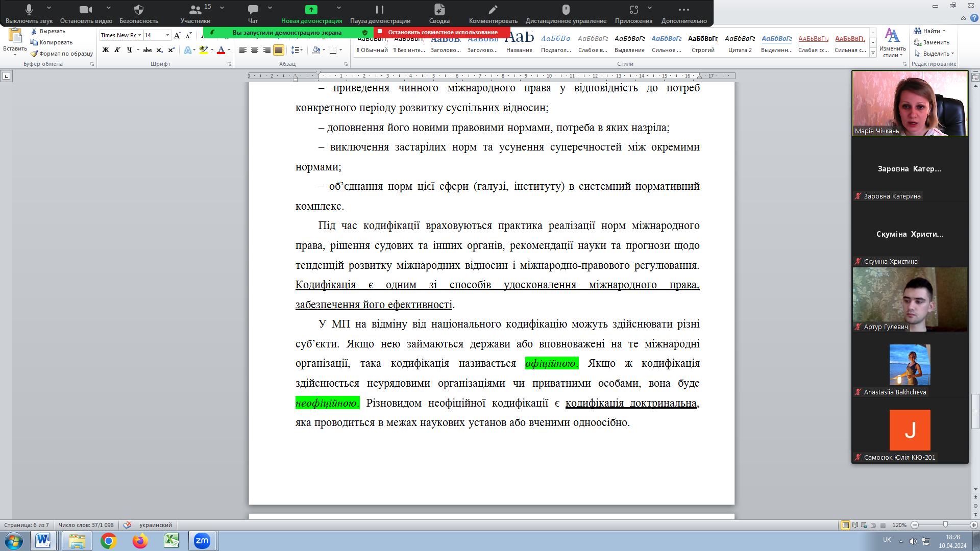This screenshot has height=551, width=980.
Task: Stop screen sharing with red button
Action: pos(442,32)
